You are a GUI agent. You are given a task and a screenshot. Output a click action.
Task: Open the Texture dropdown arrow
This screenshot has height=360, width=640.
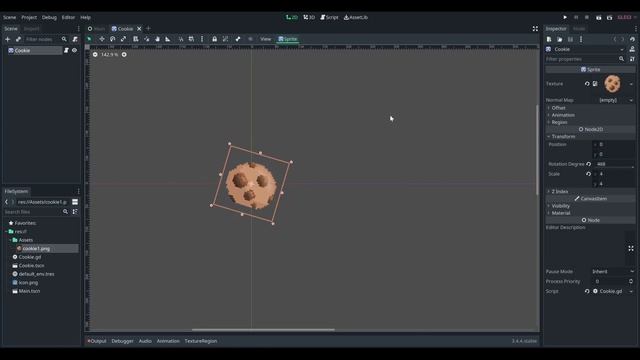(x=631, y=84)
